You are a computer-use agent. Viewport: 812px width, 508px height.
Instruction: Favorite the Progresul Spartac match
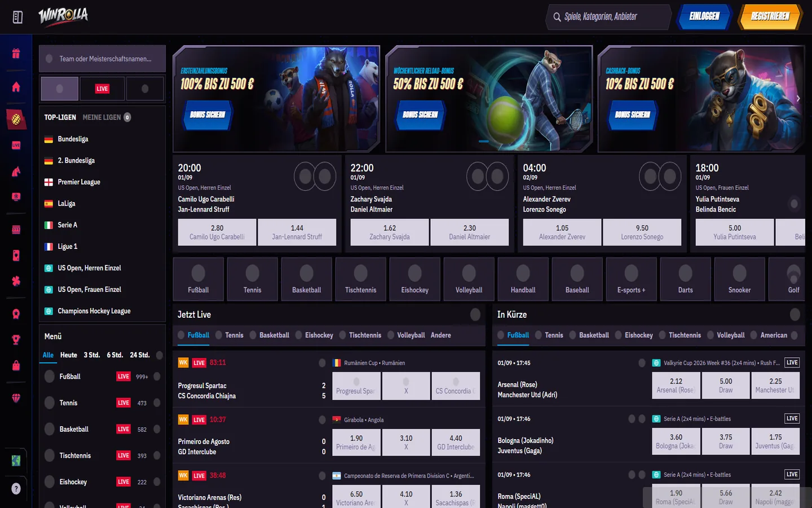click(322, 363)
